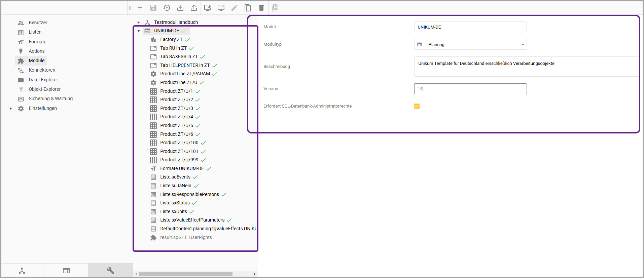644x278 pixels.
Task: Click the save disk icon in toolbar
Action: (153, 8)
